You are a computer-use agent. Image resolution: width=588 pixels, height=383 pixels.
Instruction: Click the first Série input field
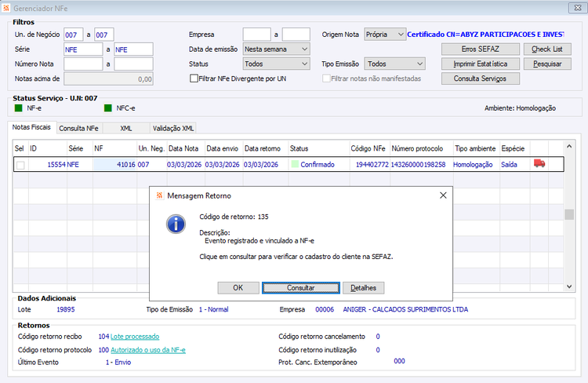pos(83,49)
